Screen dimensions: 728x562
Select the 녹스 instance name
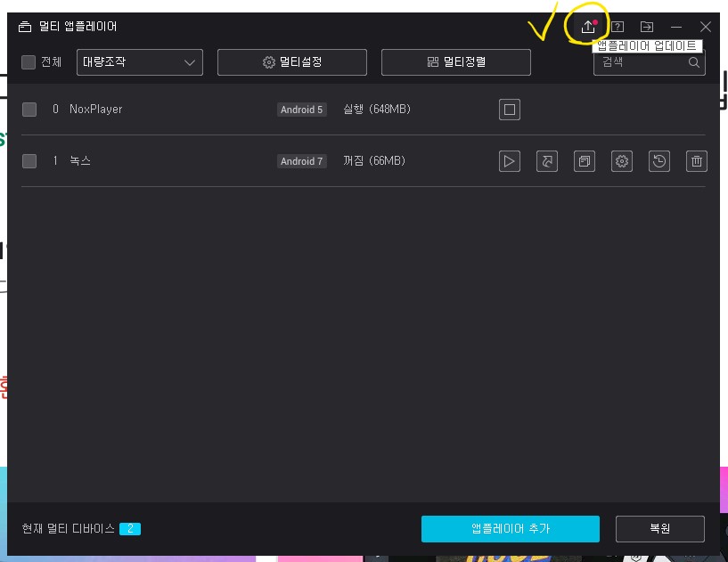click(x=80, y=160)
